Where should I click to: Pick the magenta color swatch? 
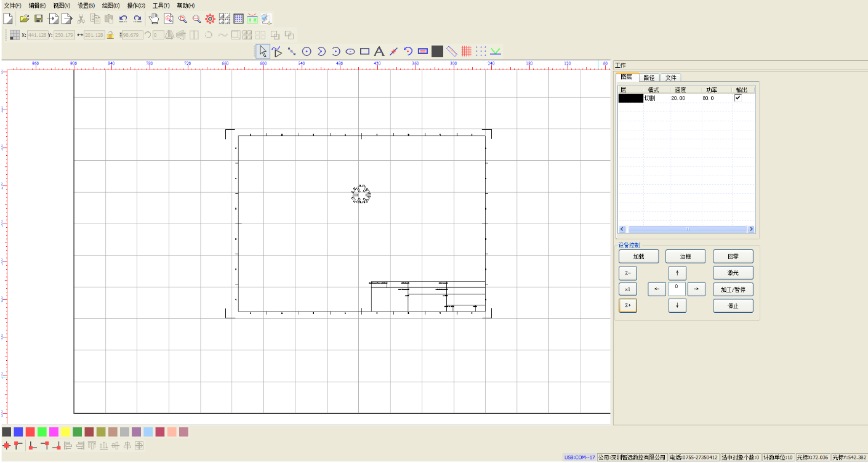click(x=54, y=432)
